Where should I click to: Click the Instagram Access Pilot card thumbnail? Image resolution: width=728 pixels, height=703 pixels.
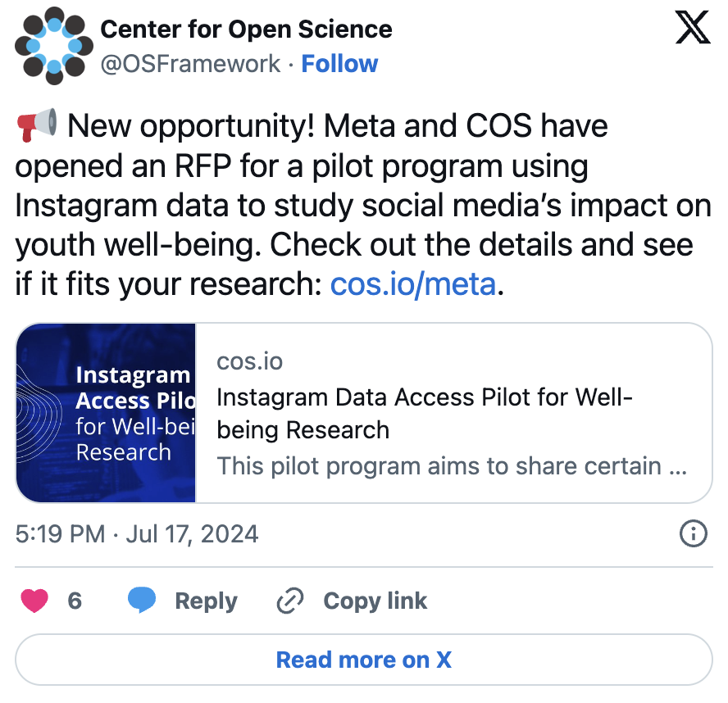[x=106, y=412]
